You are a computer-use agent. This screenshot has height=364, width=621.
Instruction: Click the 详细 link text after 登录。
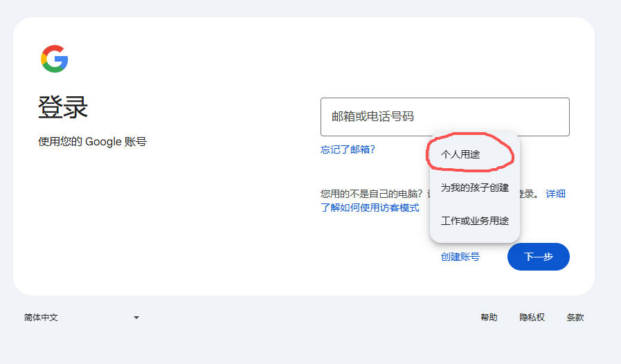(x=555, y=194)
